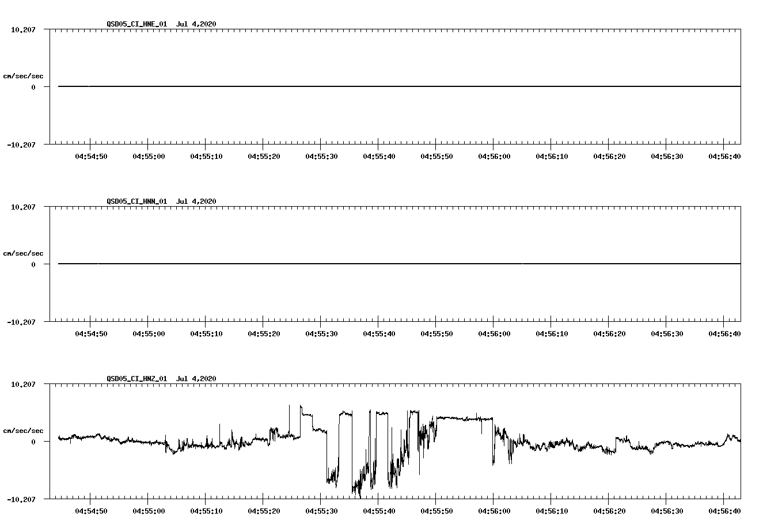Click the -10.207 minimum label on HNN plot

[21, 322]
